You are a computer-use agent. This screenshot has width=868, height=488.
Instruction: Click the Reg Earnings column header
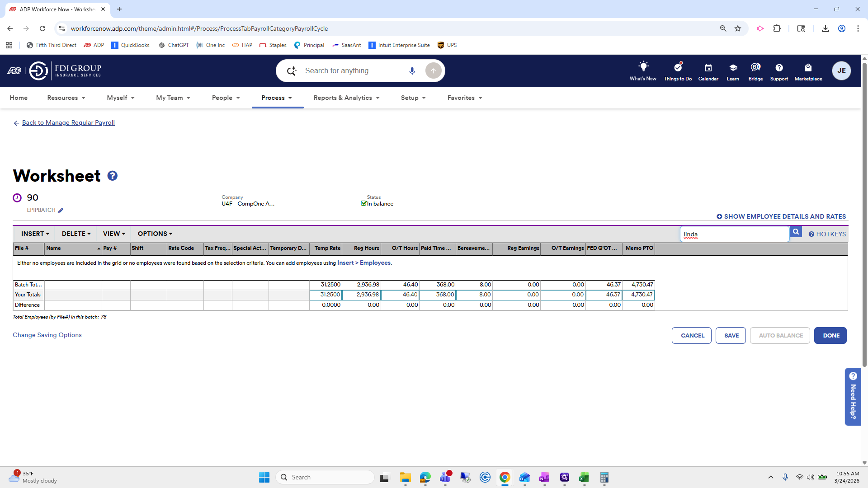point(516,248)
